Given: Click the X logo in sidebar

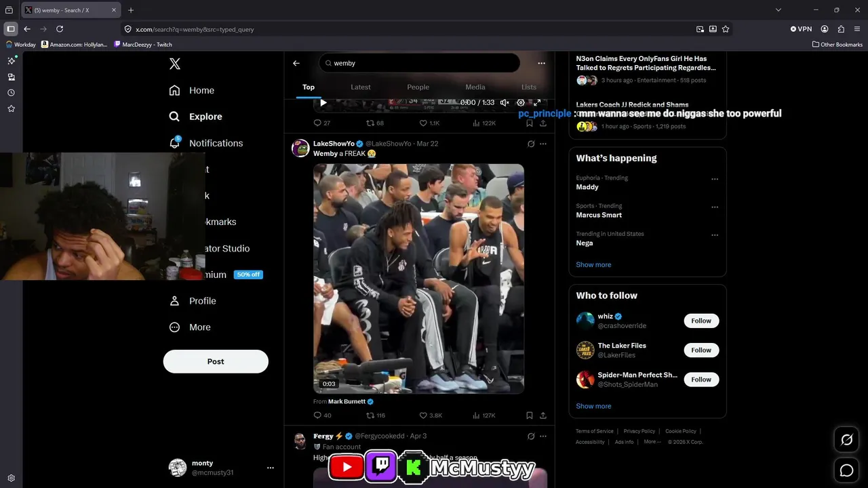Looking at the screenshot, I should (x=175, y=64).
